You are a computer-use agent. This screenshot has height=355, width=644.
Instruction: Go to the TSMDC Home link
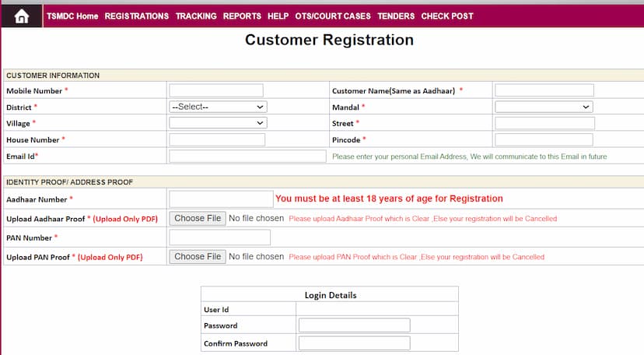pos(72,16)
